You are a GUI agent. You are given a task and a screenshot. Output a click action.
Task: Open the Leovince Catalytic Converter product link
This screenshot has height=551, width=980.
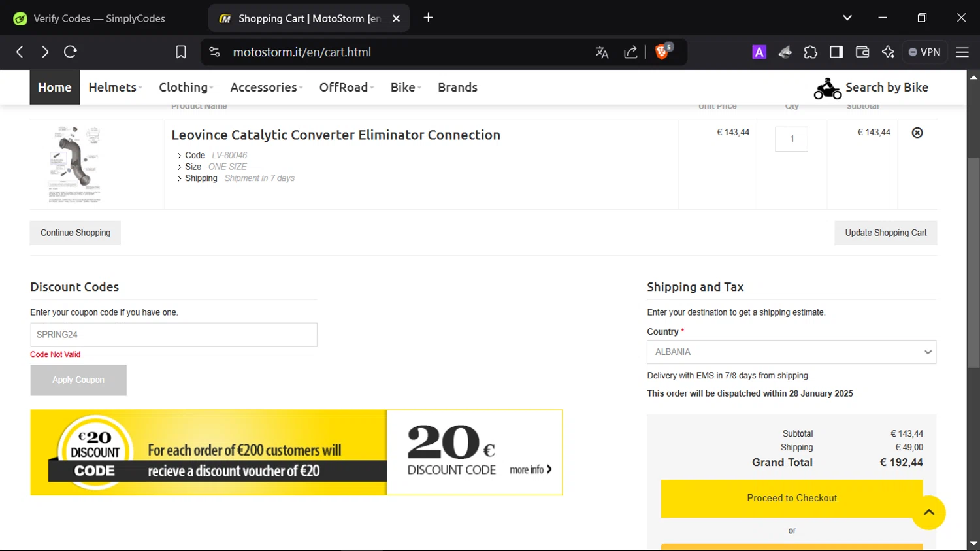point(336,135)
